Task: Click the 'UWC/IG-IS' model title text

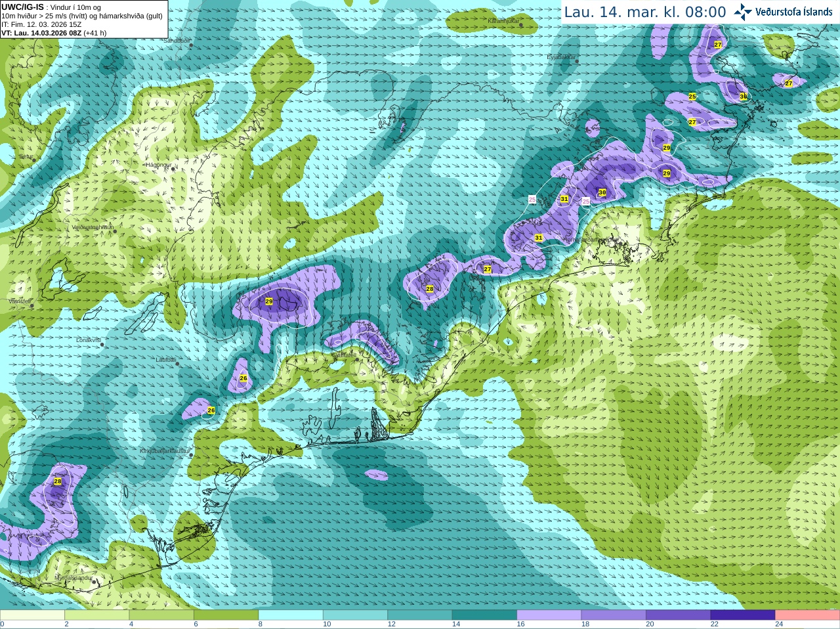Action: point(22,7)
